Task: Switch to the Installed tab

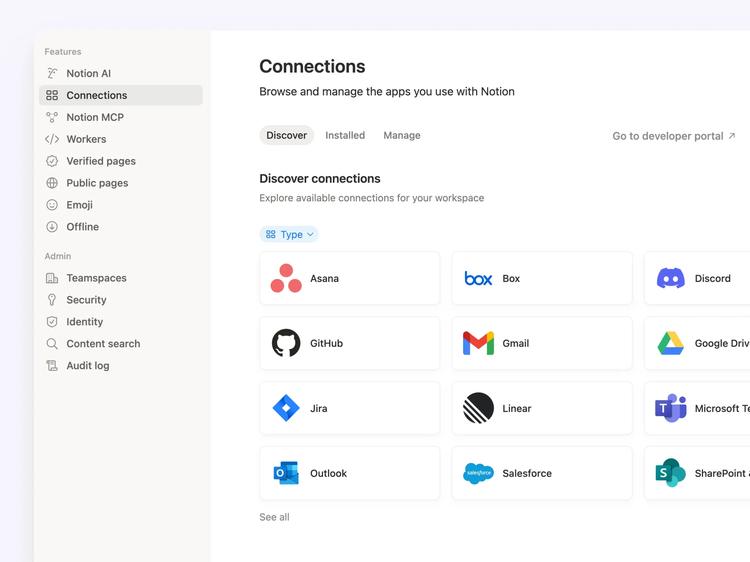Action: point(345,135)
